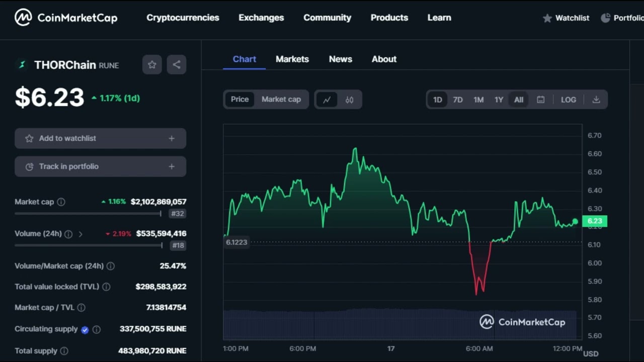Screen dimensions: 644x362
Task: Open the Learn menu
Action: tap(439, 18)
